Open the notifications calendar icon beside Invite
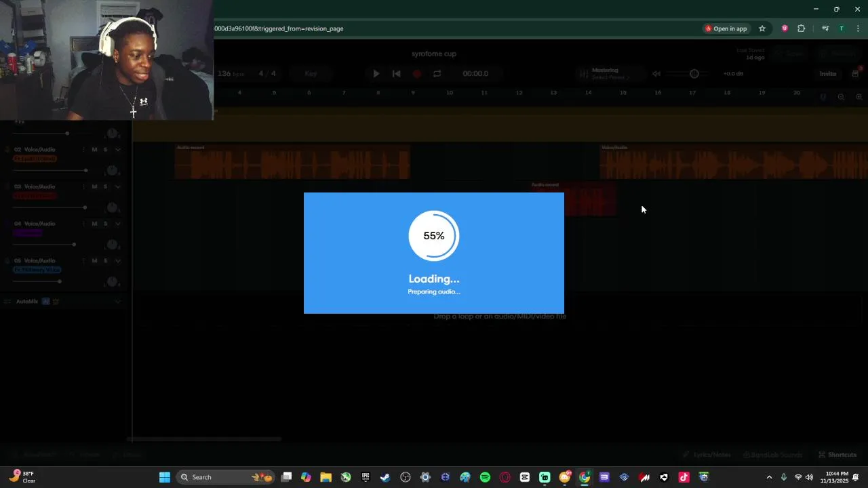 856,73
